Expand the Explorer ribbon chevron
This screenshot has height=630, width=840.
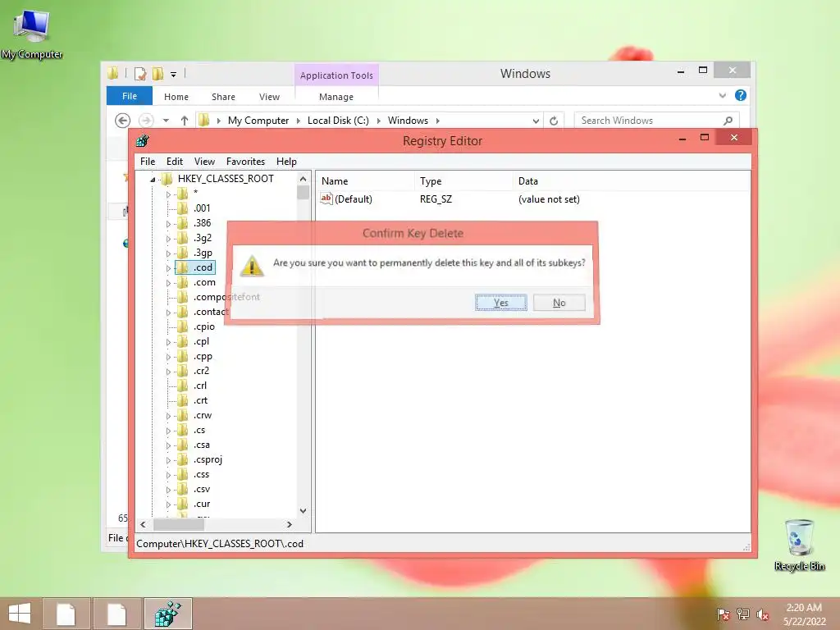722,95
